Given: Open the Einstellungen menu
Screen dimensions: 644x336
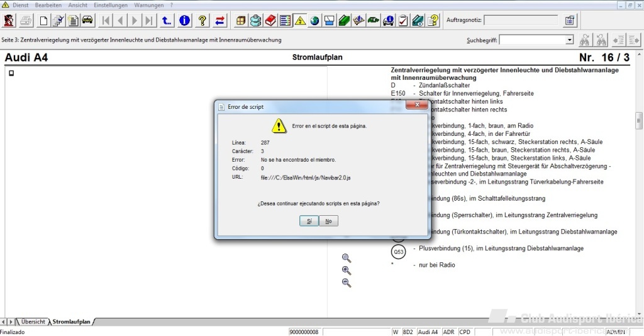Looking at the screenshot, I should pos(111,5).
